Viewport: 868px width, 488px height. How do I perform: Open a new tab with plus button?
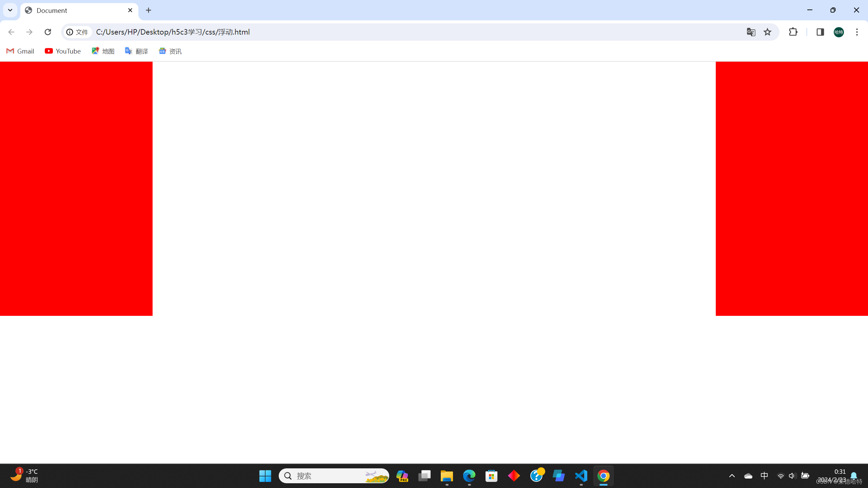coord(149,10)
